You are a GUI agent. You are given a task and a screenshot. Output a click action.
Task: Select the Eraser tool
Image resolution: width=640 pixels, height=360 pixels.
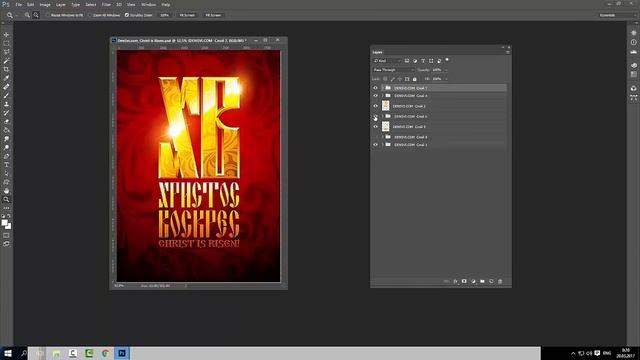pyautogui.click(x=6, y=121)
